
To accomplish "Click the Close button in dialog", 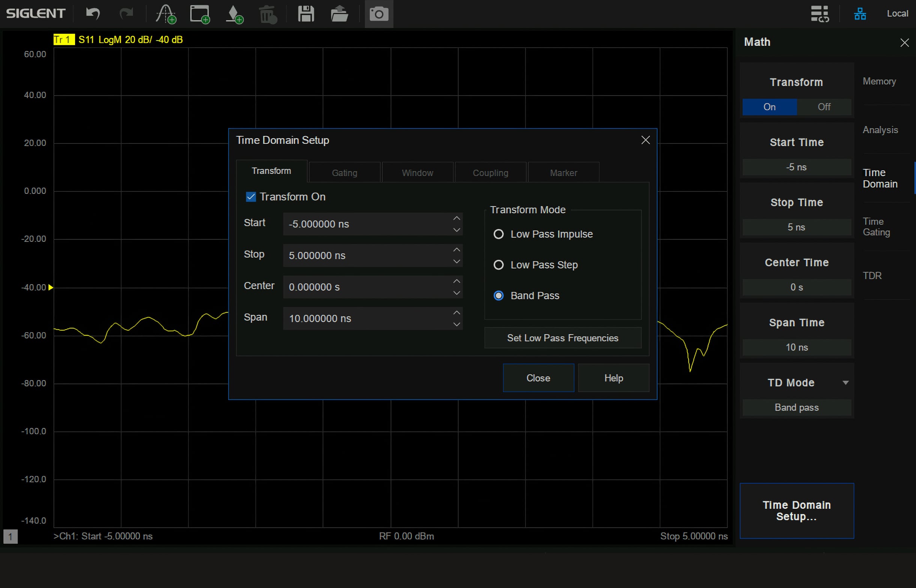I will coord(538,378).
